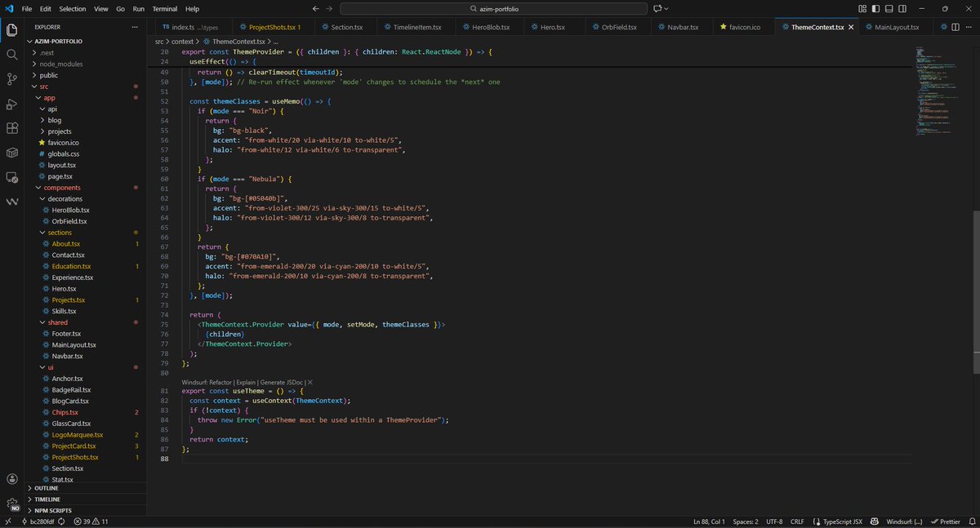Switch to the ProjectShots.tsx tab
The width and height of the screenshot is (980, 528).
click(274, 27)
